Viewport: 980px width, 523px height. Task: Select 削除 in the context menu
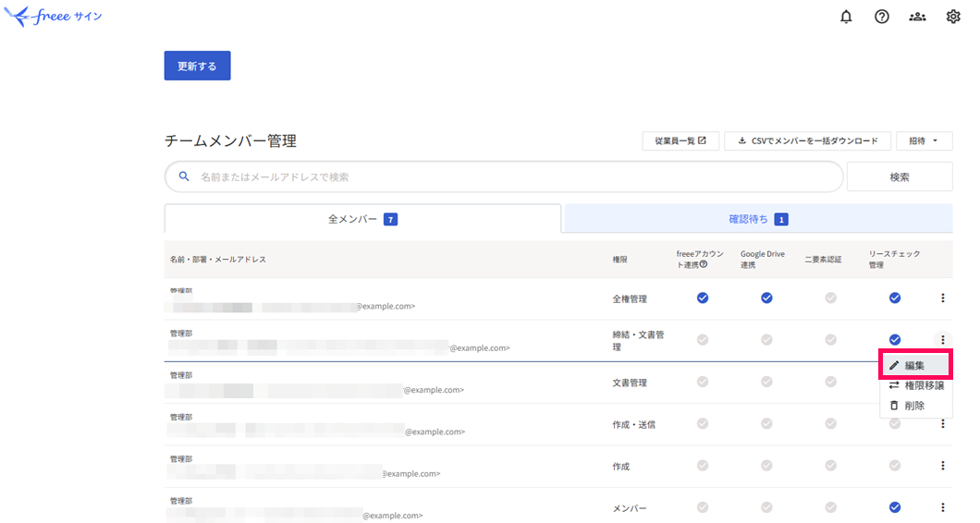click(x=915, y=406)
